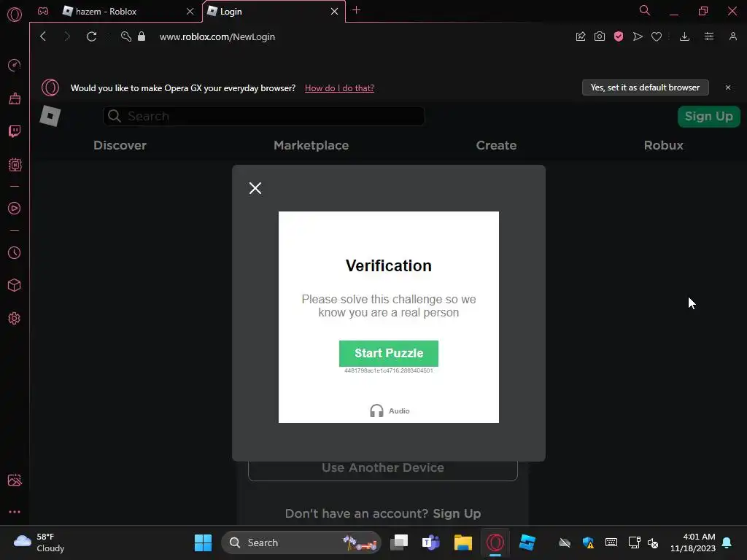The width and height of the screenshot is (747, 560).
Task: Open the downloads icon
Action: coord(684,36)
